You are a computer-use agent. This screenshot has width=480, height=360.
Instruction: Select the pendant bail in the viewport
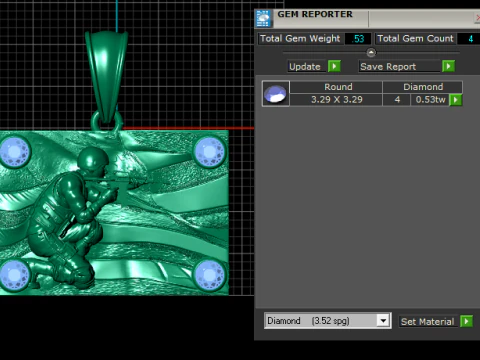click(x=107, y=77)
